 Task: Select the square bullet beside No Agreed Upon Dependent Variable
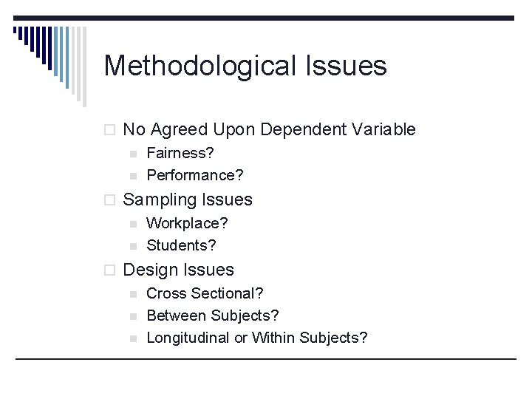[x=109, y=130]
